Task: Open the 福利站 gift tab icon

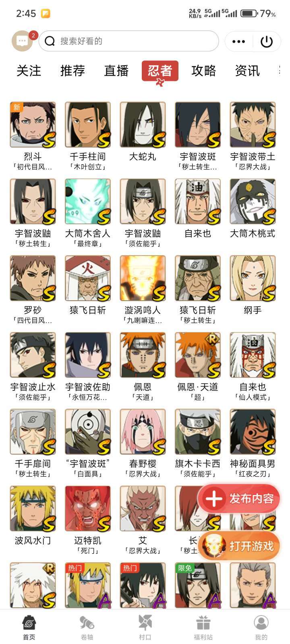Action: pos(203,623)
